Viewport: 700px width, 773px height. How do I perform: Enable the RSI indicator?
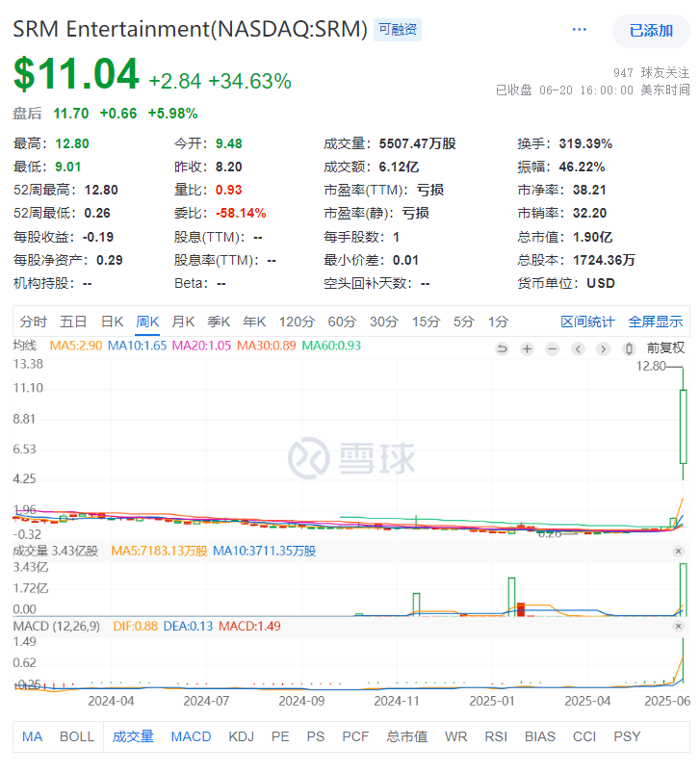click(496, 736)
